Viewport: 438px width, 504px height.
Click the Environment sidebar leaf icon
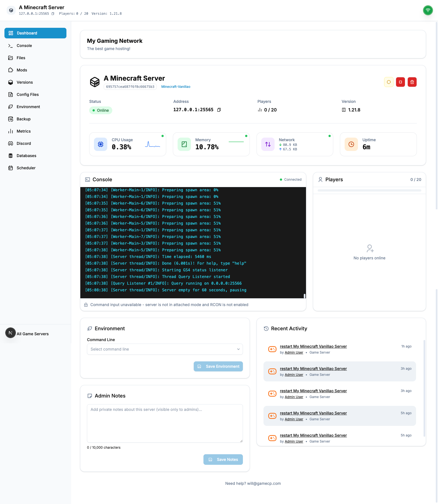11,107
